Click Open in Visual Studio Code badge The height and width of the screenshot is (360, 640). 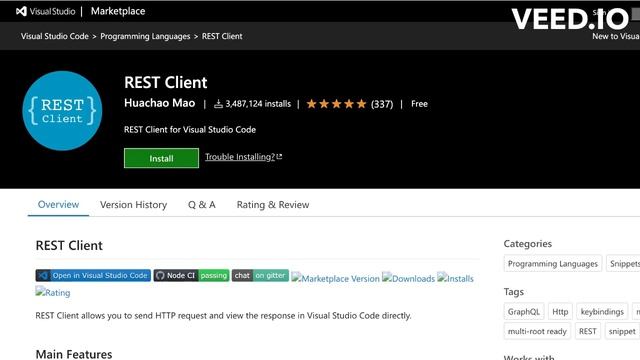(93, 276)
